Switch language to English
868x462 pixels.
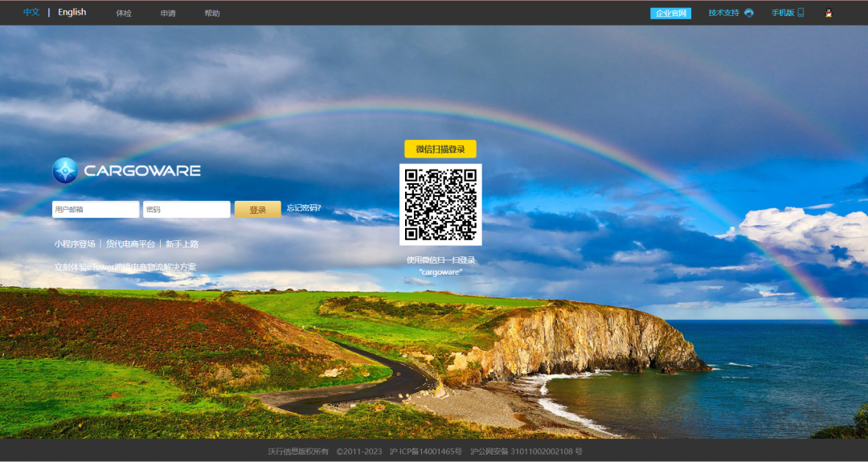(72, 13)
